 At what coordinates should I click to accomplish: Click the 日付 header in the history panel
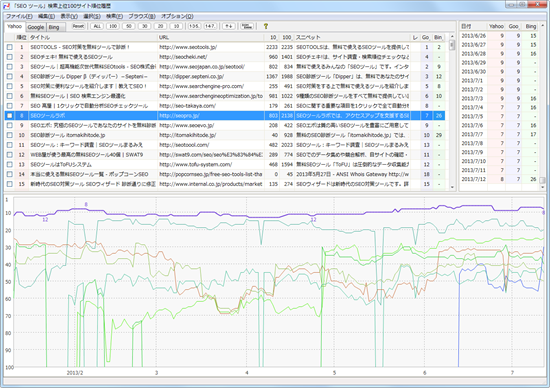point(472,26)
